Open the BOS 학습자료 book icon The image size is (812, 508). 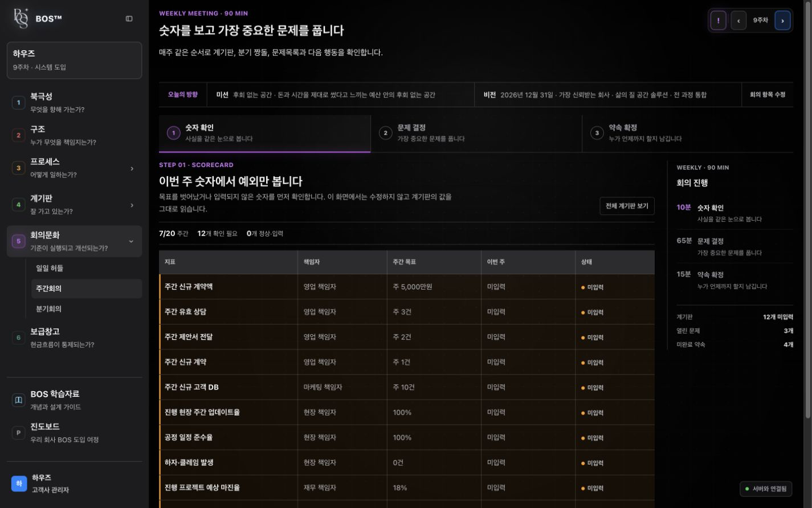click(x=18, y=400)
